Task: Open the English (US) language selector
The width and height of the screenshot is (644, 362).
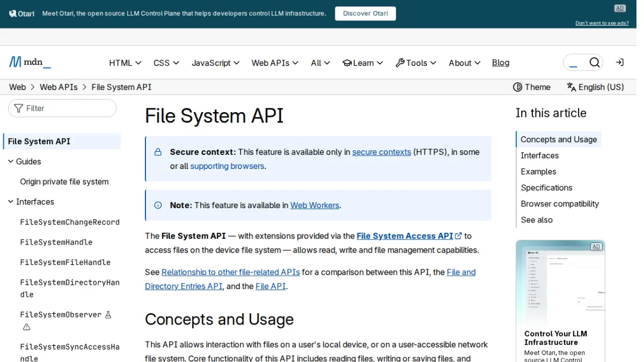Action: click(x=595, y=87)
